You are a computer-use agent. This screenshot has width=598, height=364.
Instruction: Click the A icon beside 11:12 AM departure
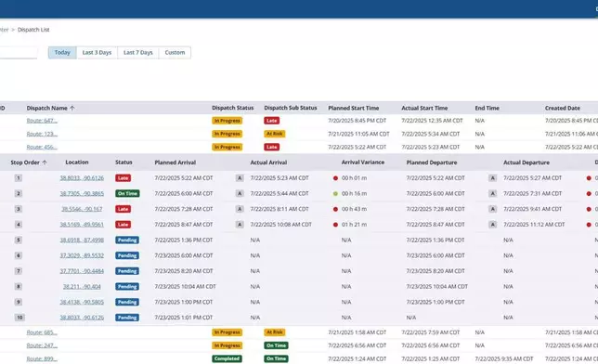(493, 225)
